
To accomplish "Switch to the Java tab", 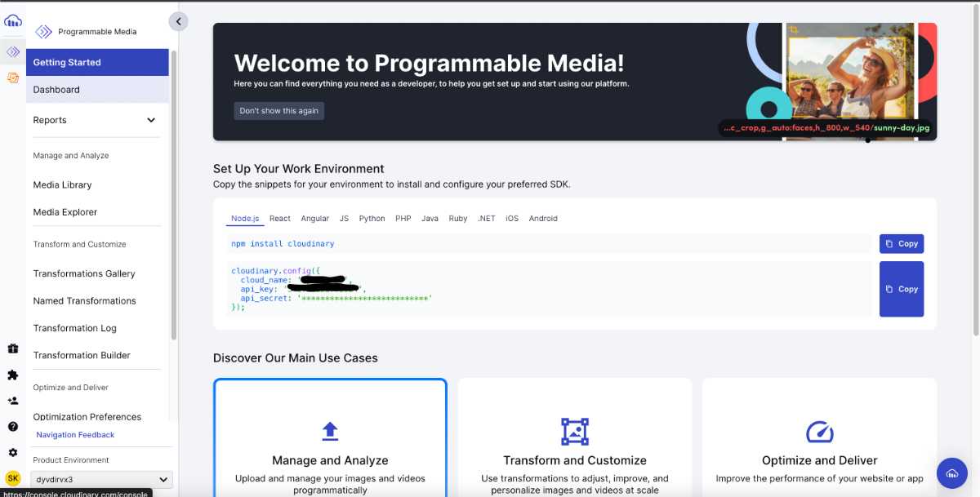I will (430, 219).
